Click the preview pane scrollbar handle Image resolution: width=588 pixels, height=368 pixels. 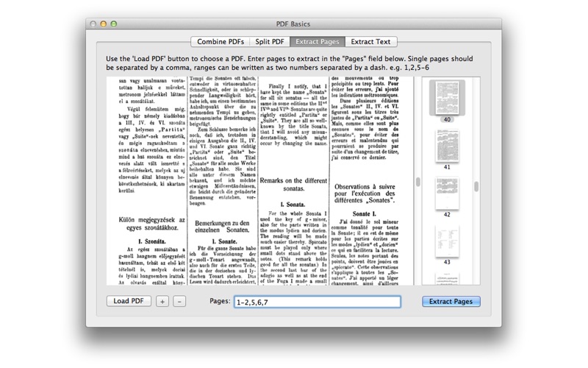[418, 182]
